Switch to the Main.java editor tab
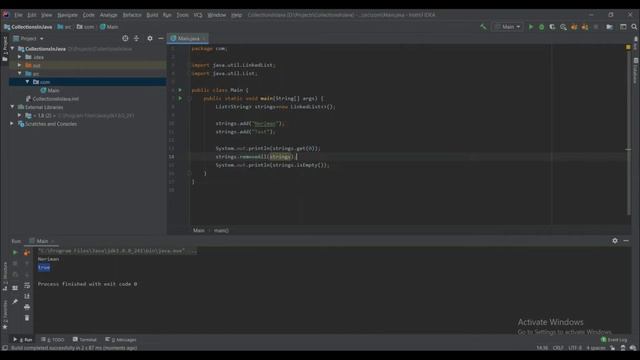Screen dimensions: 640x360 188,38
